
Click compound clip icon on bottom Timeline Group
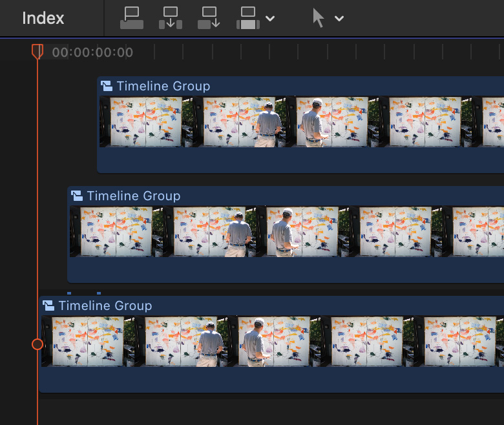pyautogui.click(x=48, y=306)
